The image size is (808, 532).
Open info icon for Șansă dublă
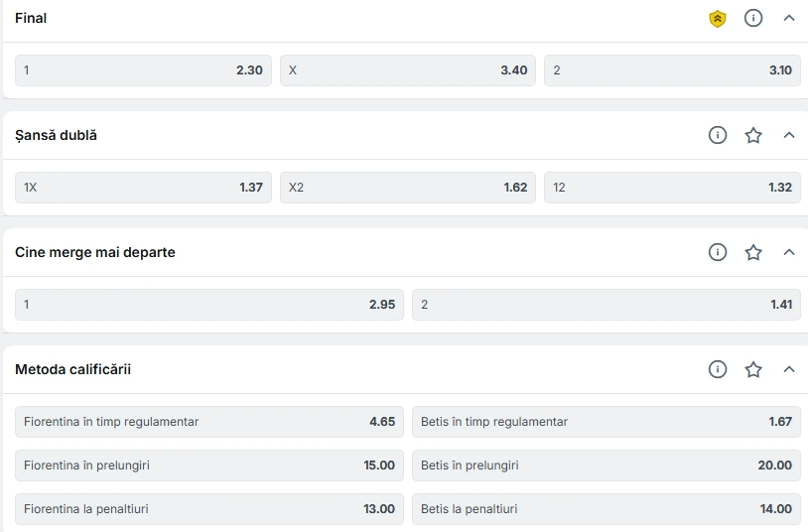(x=718, y=135)
